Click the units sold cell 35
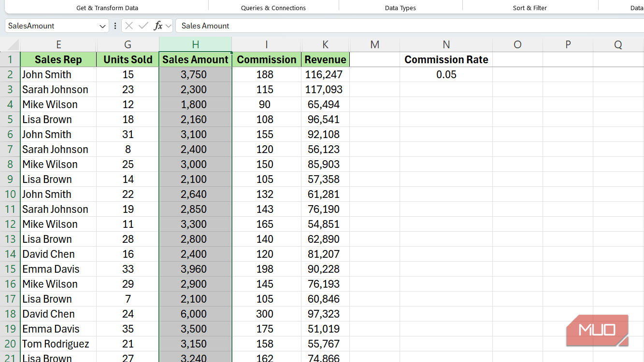The width and height of the screenshot is (644, 362). click(x=128, y=329)
